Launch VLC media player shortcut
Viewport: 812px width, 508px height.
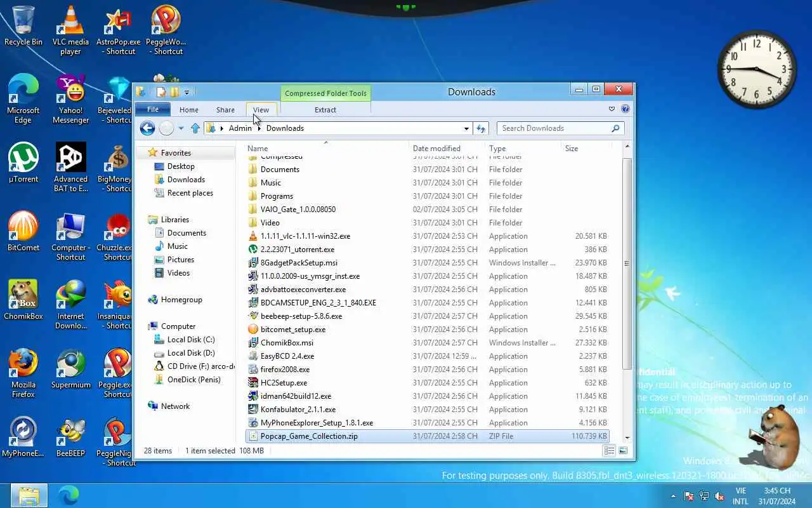(x=70, y=30)
